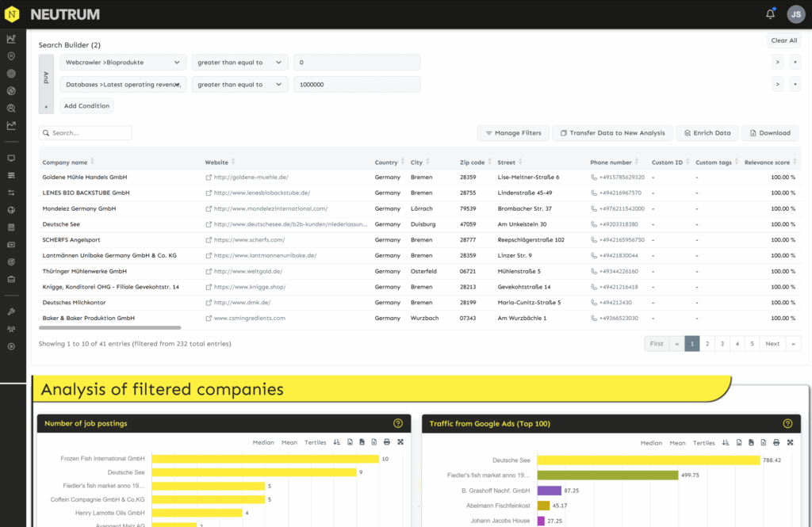Click the table horizontal scrollbar

pos(109,328)
